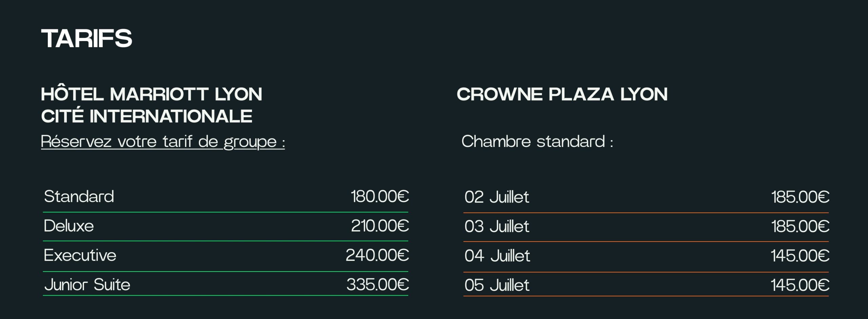Select the 03 Juillet date row
Image resolution: width=868 pixels, height=319 pixels.
(646, 227)
